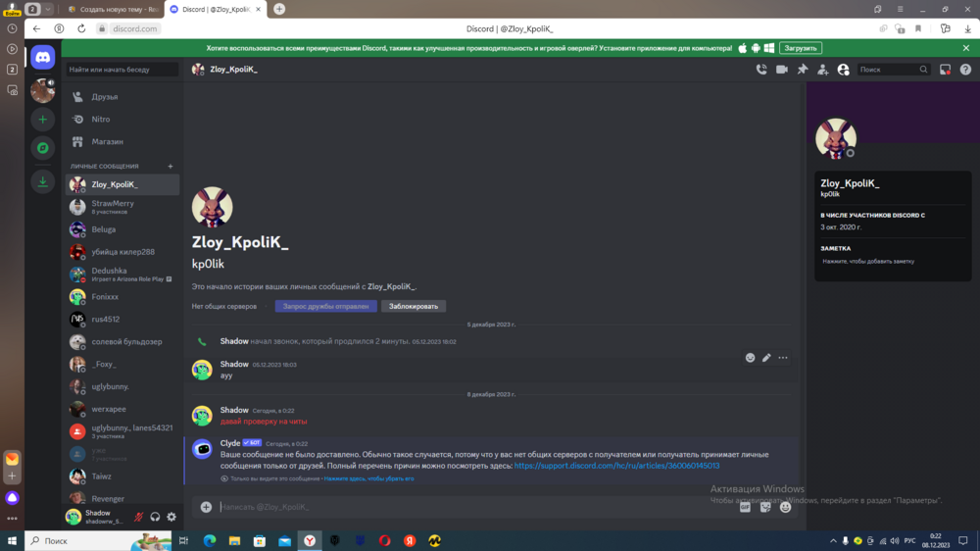980x551 pixels.
Task: Click profile avatar in right panel
Action: pos(836,138)
